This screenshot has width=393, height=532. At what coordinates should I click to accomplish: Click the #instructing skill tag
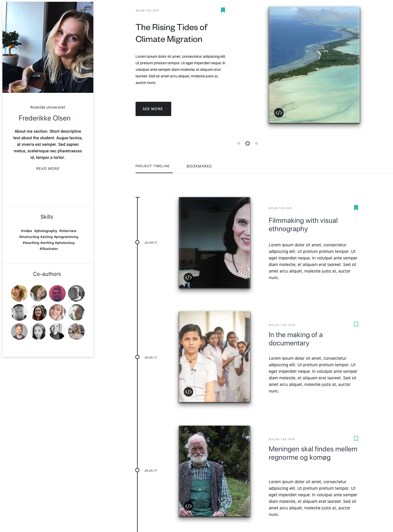pos(29,237)
